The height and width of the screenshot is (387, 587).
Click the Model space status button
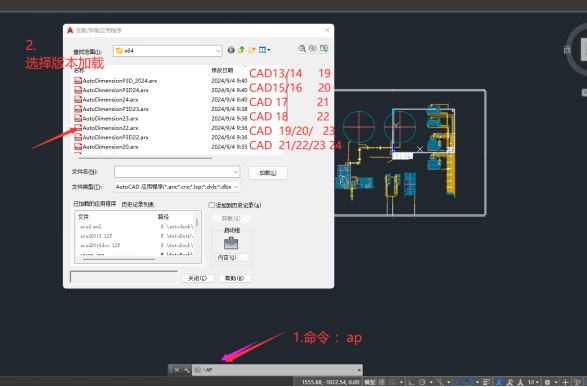[369, 382]
